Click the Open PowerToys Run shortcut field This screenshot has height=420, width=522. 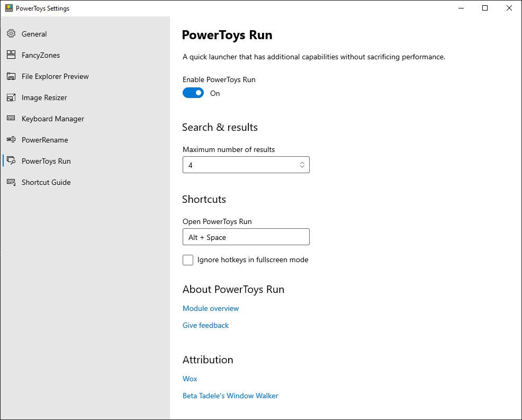tap(246, 237)
